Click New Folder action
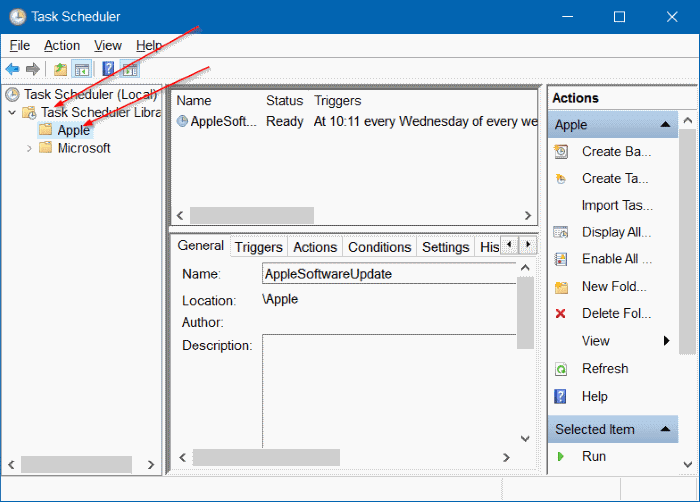The height and width of the screenshot is (502, 700). point(613,287)
